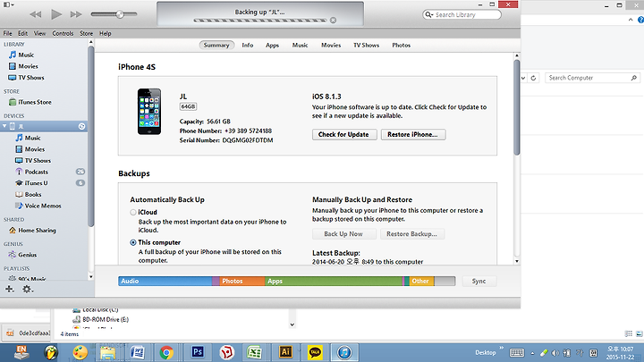Open the iTunes window menu dropdown
Screen dimensions: 644x362
coord(9,4)
